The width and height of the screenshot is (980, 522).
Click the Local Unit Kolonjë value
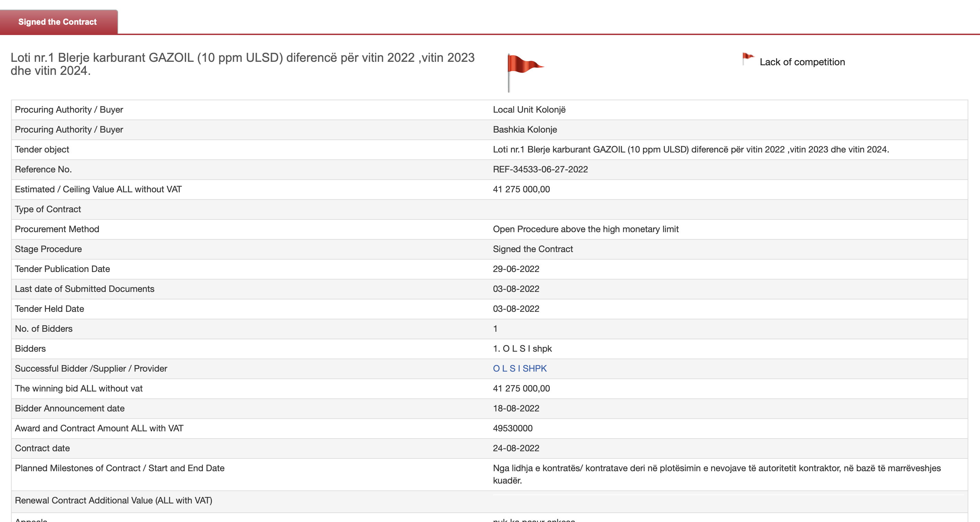pos(529,110)
